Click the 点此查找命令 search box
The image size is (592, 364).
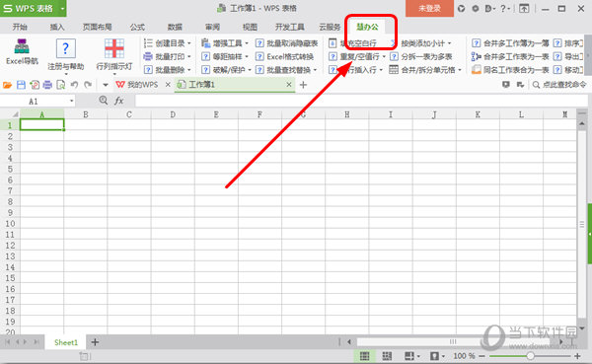tap(560, 85)
